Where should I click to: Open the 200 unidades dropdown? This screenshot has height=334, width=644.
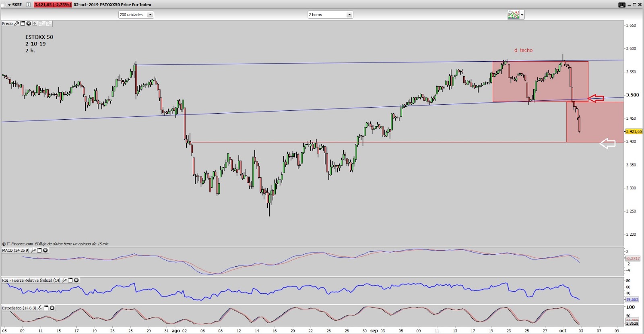pyautogui.click(x=136, y=15)
